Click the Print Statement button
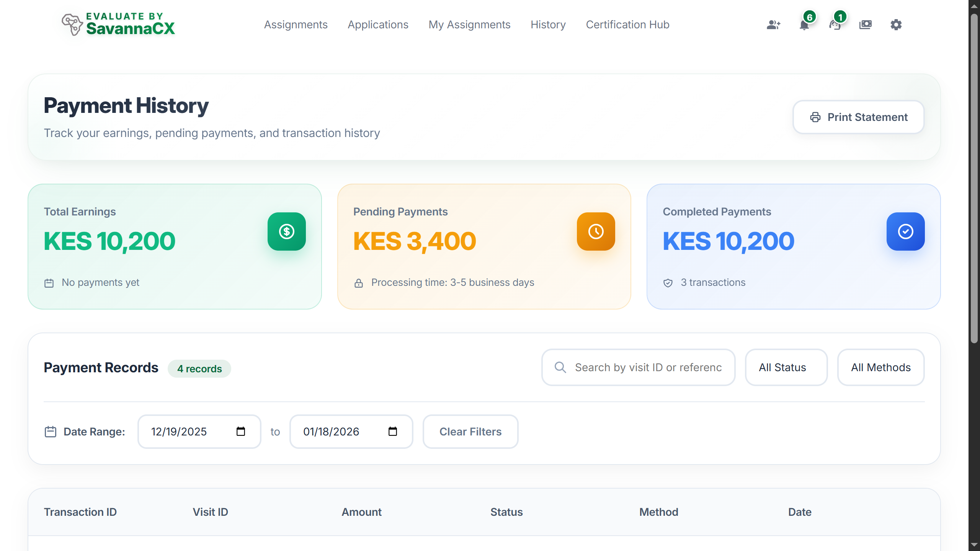Viewport: 980px width, 551px height. pos(858,117)
